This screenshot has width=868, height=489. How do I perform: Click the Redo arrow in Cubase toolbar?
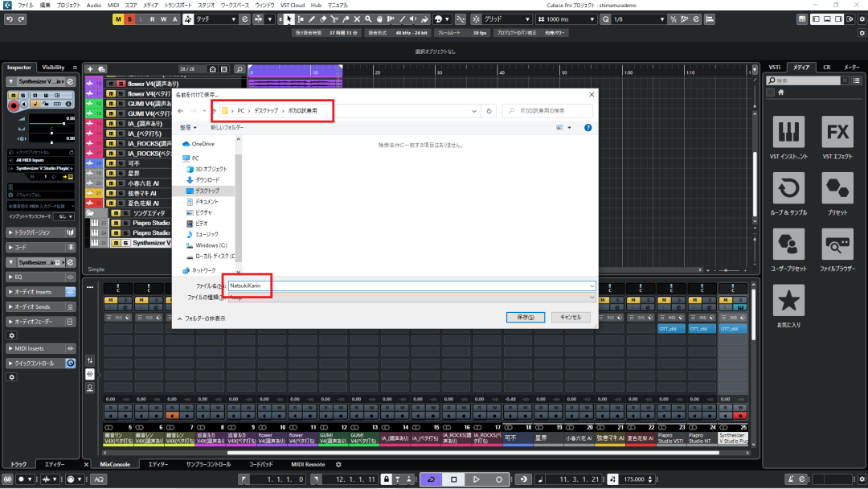coord(21,19)
